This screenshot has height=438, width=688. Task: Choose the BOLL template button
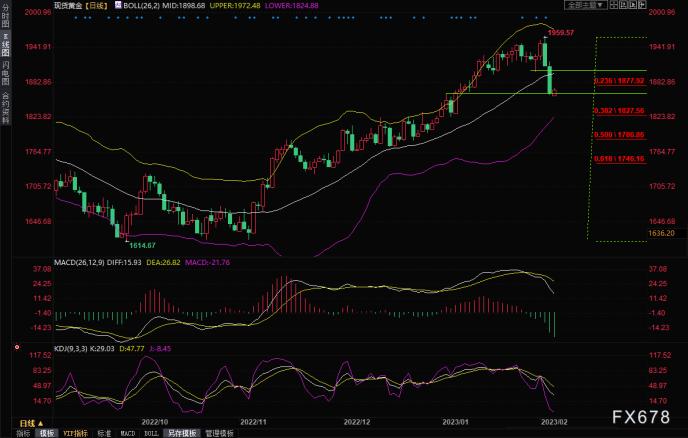[151, 434]
